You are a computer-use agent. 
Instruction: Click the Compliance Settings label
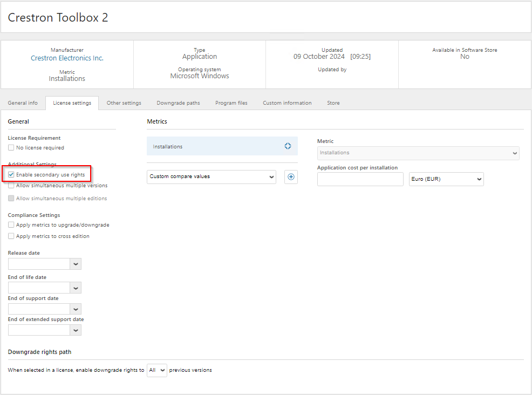point(34,215)
